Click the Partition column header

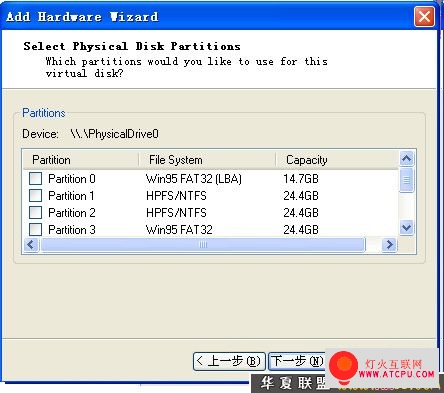tap(81, 160)
